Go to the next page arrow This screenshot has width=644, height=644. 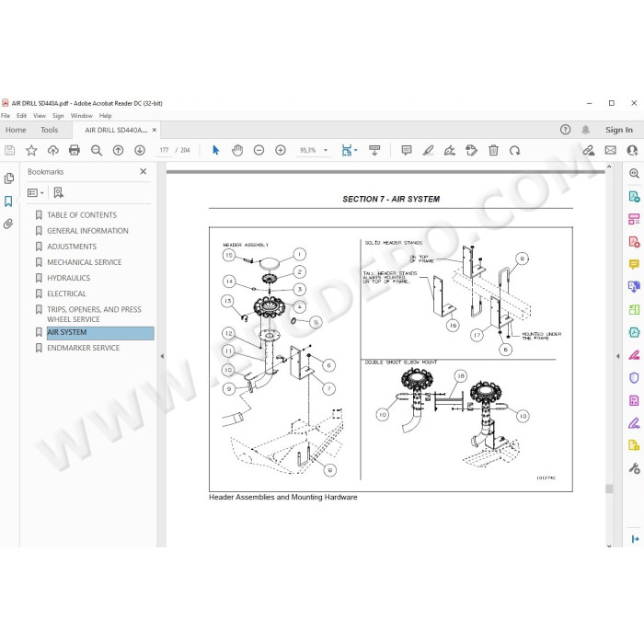(x=140, y=150)
